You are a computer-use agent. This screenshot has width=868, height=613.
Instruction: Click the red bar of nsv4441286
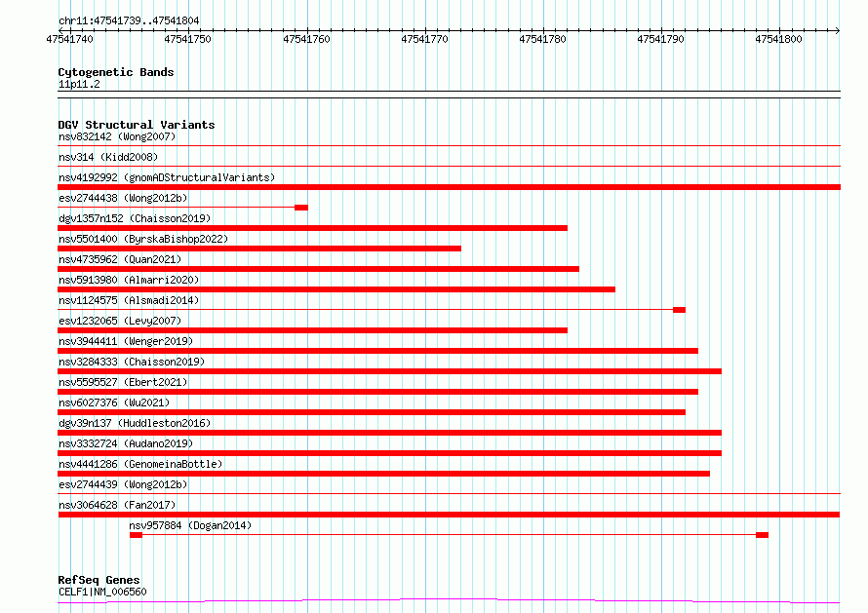click(x=383, y=474)
